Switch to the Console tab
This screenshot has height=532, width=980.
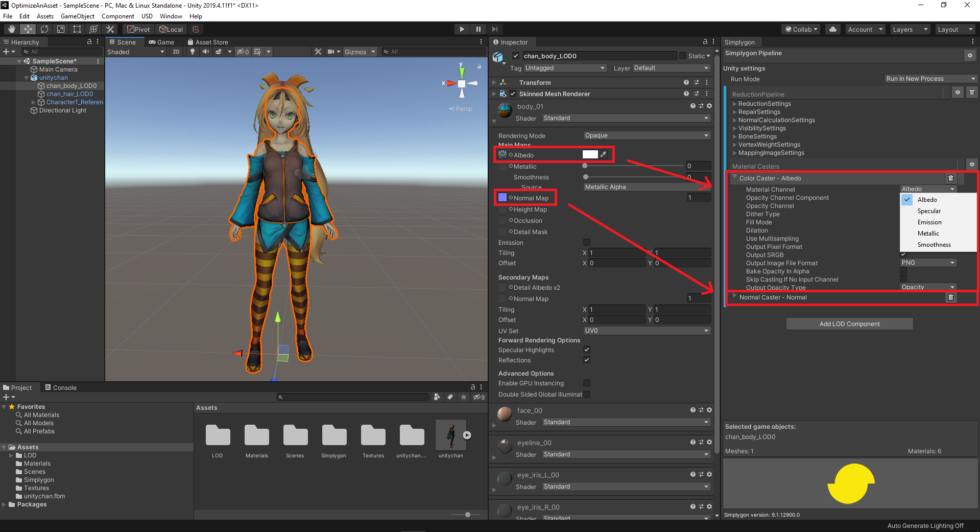pyautogui.click(x=61, y=387)
